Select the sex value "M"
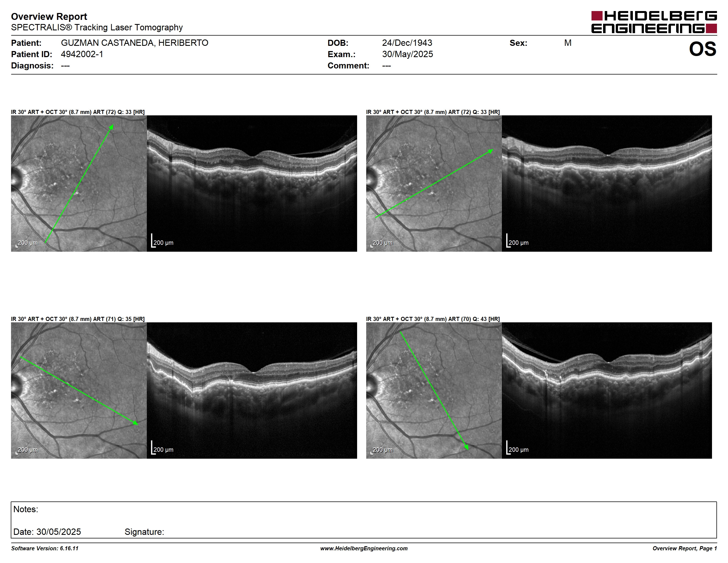728x563 pixels. tap(568, 43)
